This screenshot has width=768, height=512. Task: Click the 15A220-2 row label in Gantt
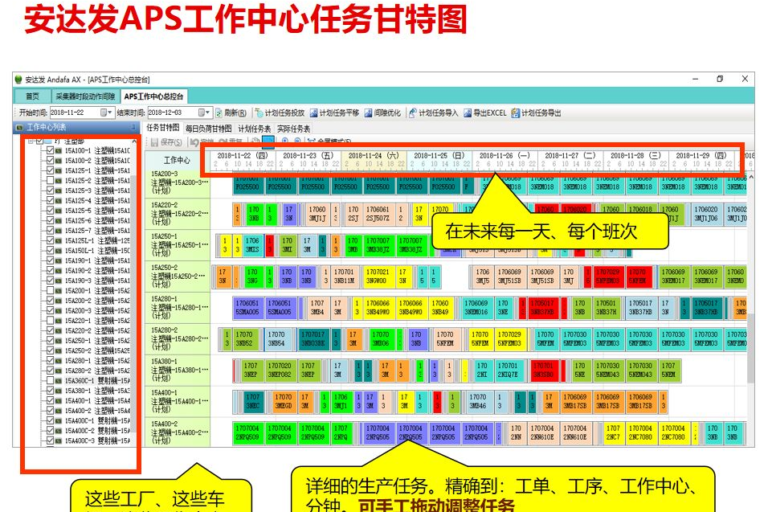[x=177, y=214]
